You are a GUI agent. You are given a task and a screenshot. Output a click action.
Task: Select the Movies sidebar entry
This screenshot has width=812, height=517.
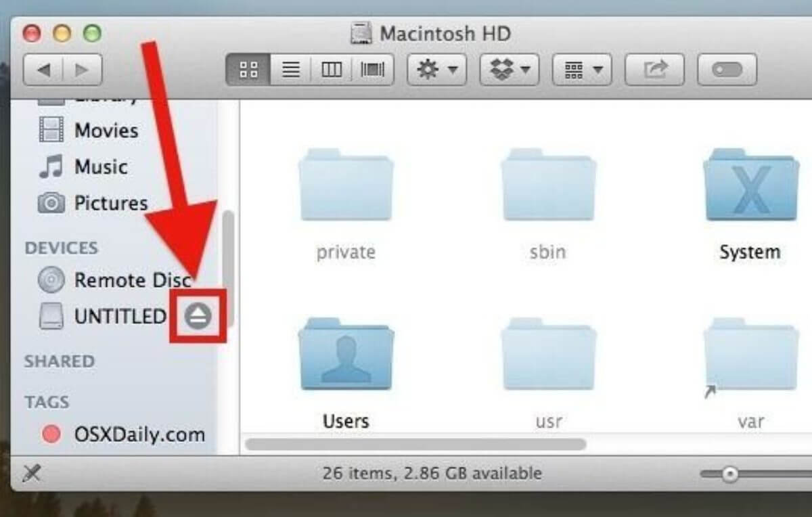coord(105,131)
